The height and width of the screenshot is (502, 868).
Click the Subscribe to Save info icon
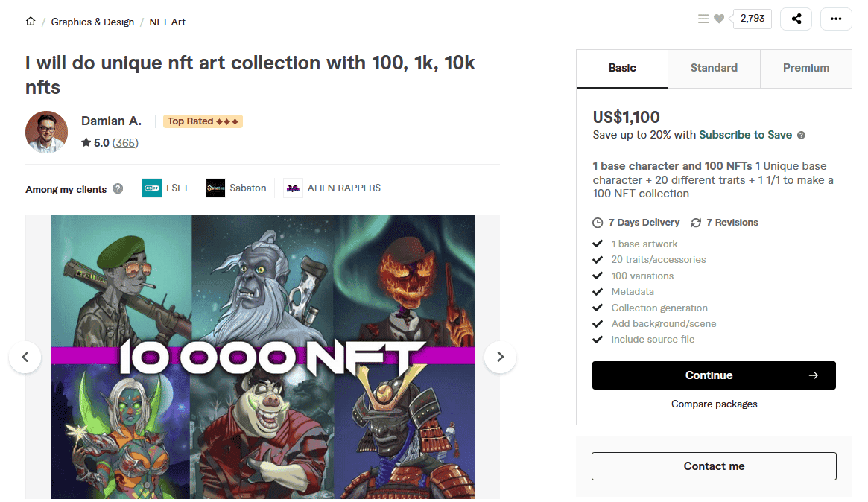(802, 136)
